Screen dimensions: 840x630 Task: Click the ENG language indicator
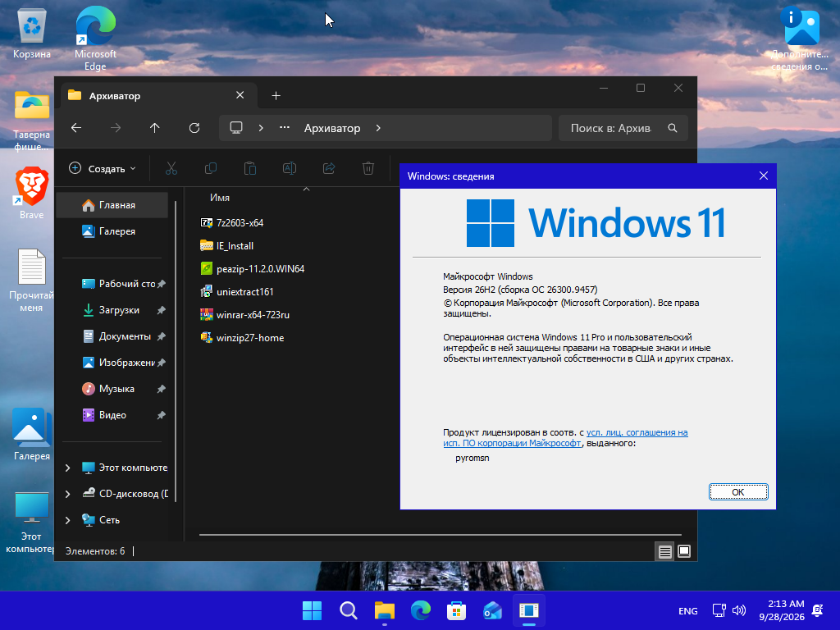click(x=688, y=610)
